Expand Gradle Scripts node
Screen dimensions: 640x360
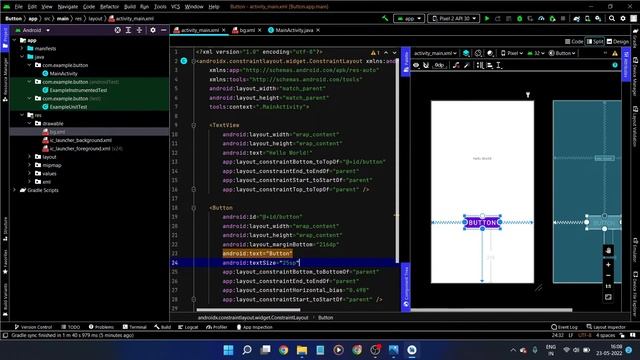tap(15, 190)
